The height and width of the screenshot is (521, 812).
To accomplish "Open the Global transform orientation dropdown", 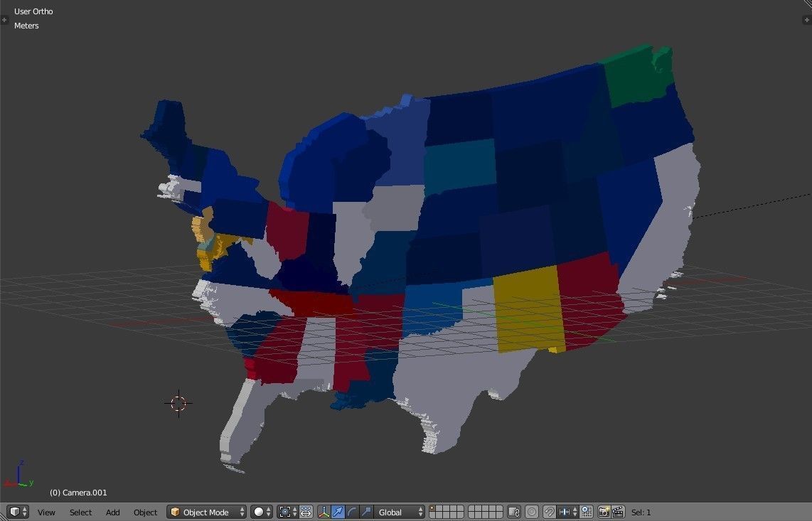I will [x=399, y=512].
